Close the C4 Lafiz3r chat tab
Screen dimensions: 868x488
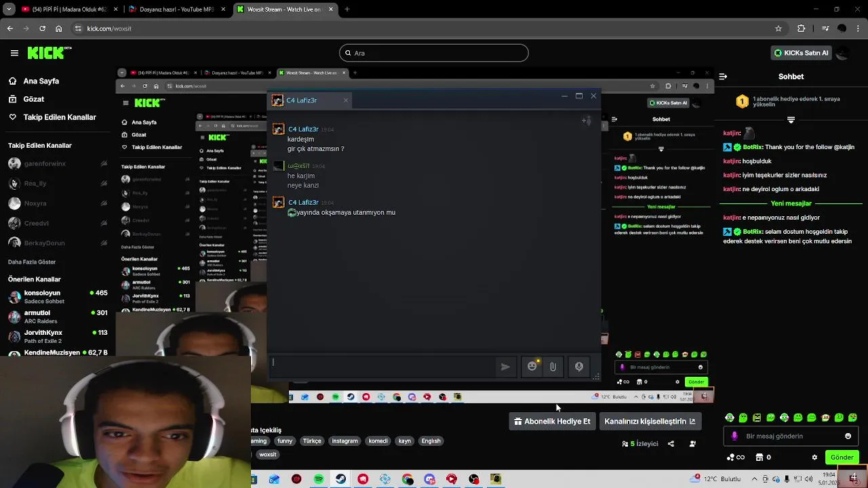point(345,100)
